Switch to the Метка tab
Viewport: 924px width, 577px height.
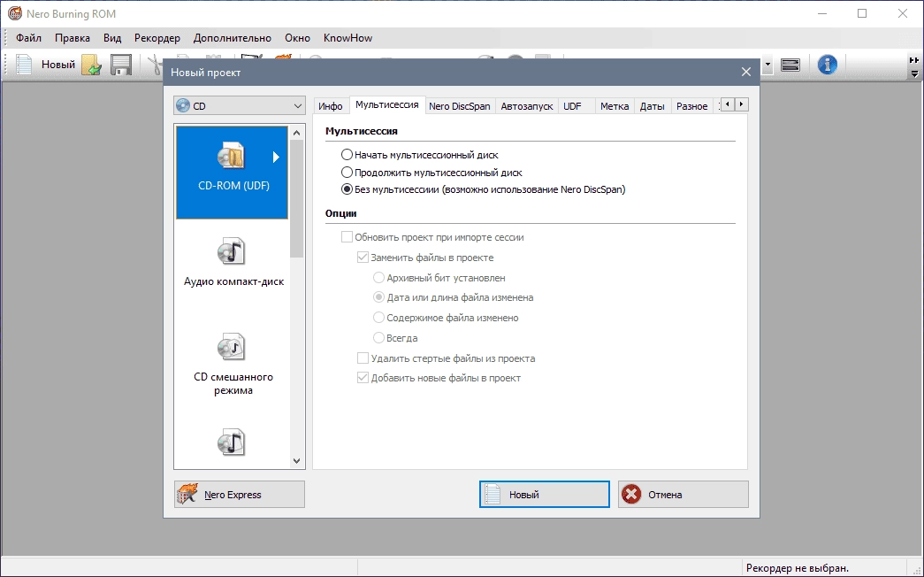615,106
